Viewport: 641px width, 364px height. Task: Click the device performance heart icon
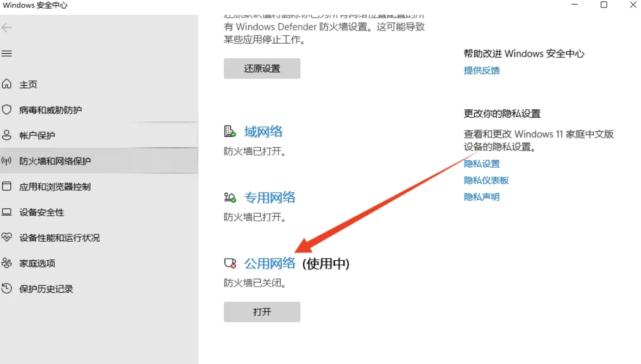click(6, 238)
